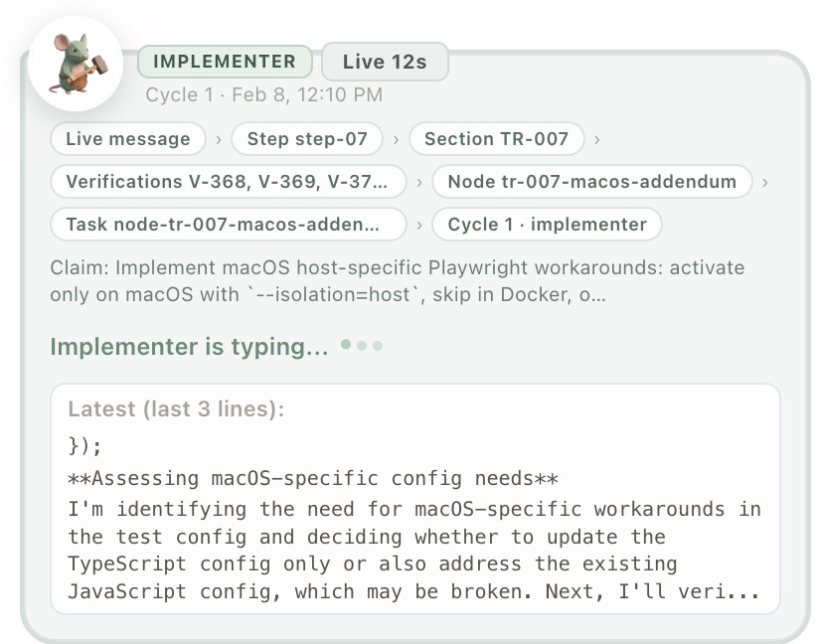Click the mouse with hammer avatar
This screenshot has width=819, height=644.
(x=75, y=62)
